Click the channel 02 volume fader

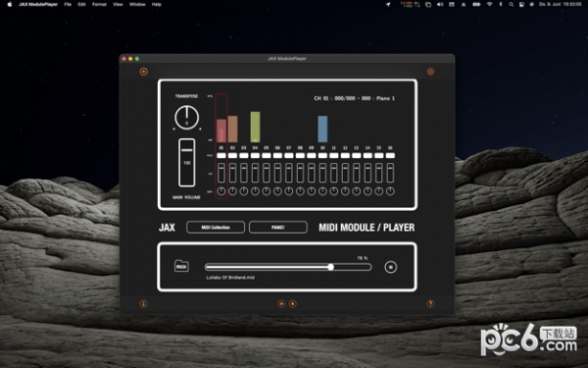[232, 173]
